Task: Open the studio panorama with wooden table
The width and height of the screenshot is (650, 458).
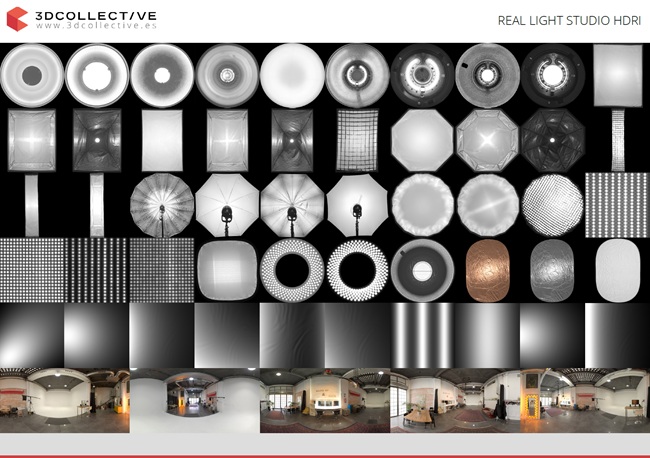Action: [455, 400]
